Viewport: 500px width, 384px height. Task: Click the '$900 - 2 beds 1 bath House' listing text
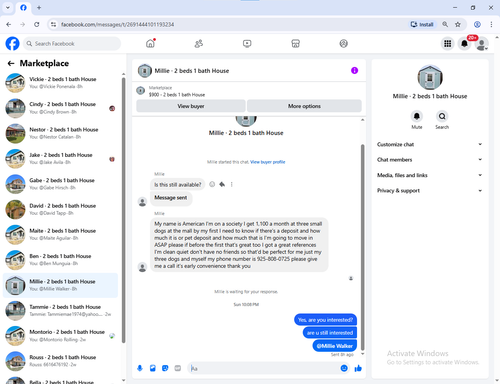click(177, 95)
